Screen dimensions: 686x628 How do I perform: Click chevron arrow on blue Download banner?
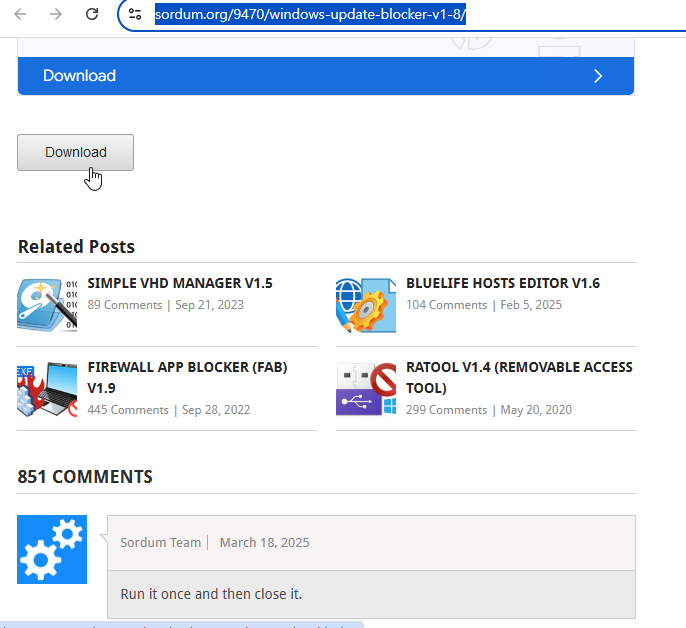coord(598,76)
